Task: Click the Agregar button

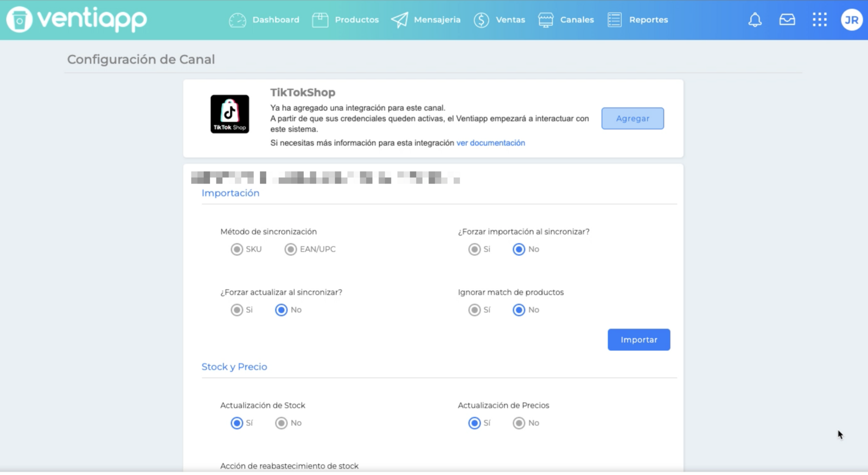Action: [633, 118]
